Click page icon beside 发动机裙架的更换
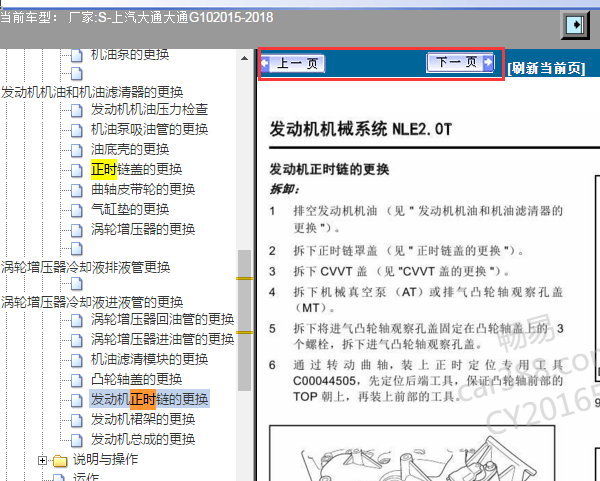This screenshot has height=481, width=600. coord(77,420)
